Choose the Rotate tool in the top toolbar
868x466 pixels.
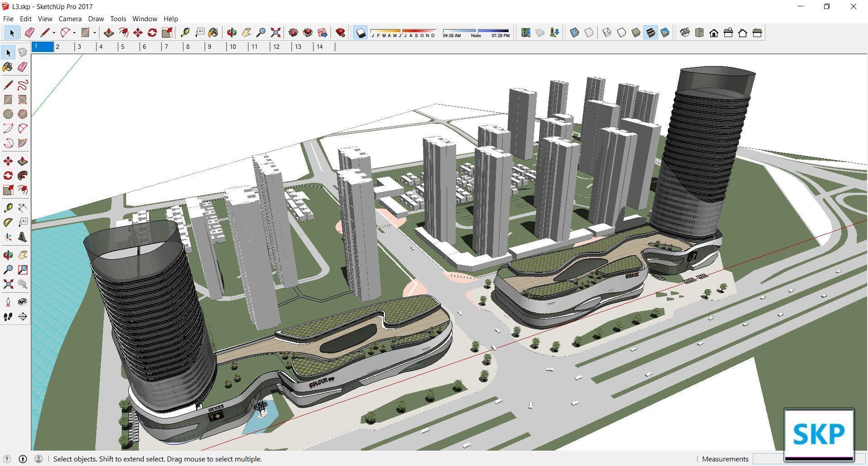coord(152,33)
